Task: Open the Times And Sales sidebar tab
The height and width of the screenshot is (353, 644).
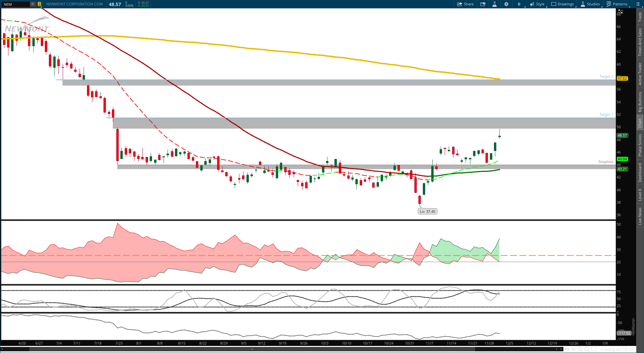Action: [x=640, y=42]
